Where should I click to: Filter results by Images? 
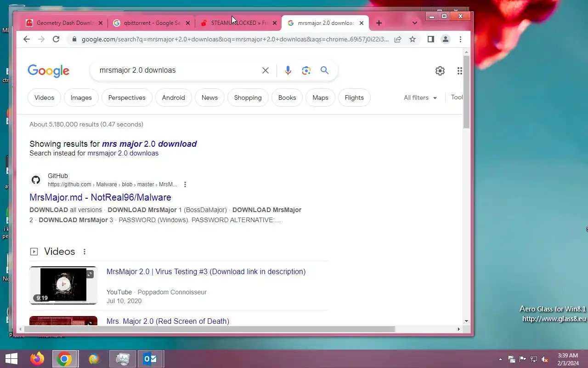coord(81,98)
